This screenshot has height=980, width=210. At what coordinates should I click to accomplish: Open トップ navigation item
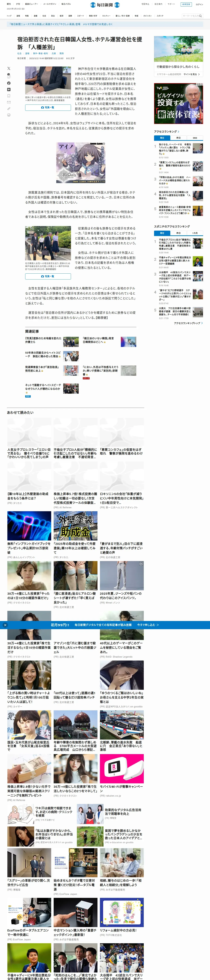(x=9, y=16)
